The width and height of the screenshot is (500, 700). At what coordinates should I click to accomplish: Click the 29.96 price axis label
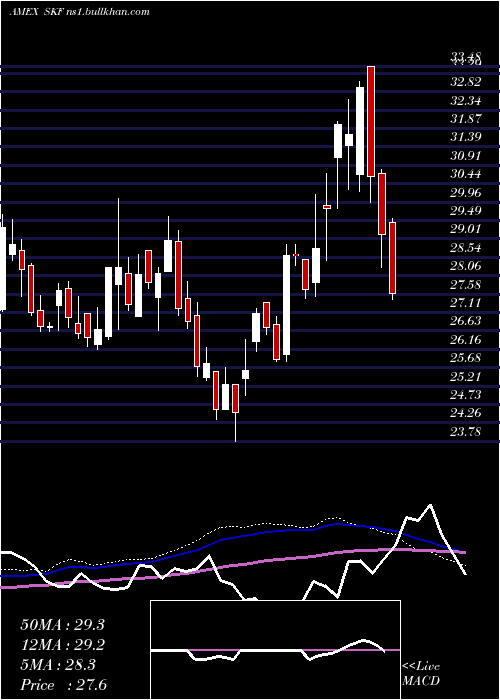click(466, 192)
